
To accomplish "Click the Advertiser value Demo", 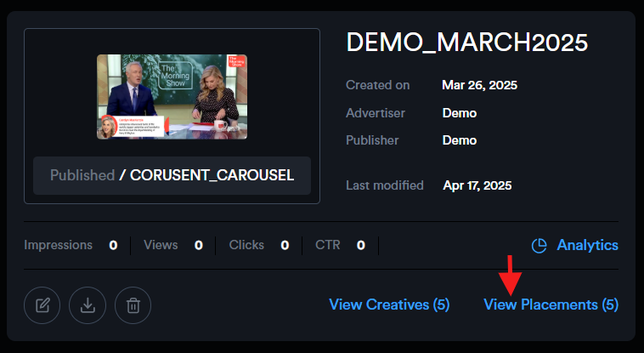I will [459, 113].
